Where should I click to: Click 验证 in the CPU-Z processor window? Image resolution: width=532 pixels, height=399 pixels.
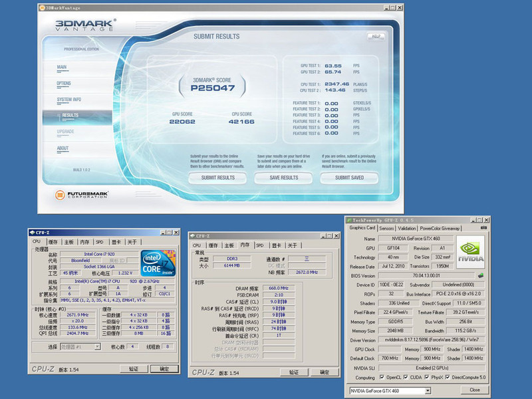pos(134,369)
